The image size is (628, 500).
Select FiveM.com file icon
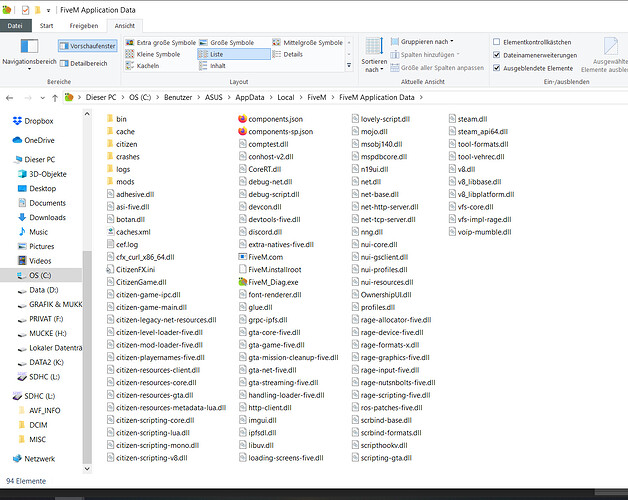(242, 257)
